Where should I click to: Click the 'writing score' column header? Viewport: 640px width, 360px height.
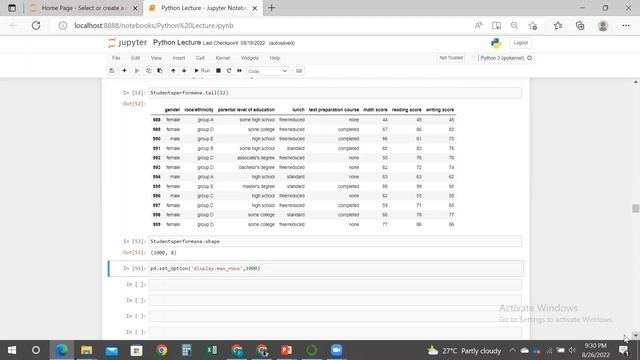440,110
